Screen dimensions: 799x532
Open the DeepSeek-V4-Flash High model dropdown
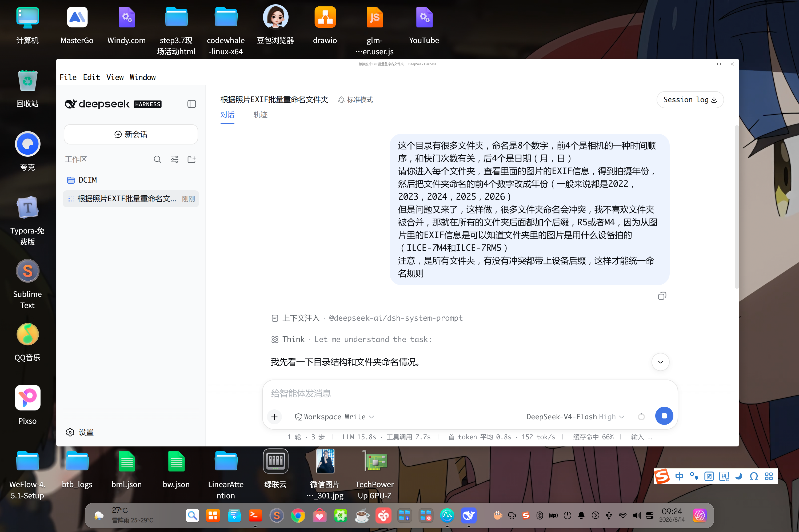[x=575, y=417]
